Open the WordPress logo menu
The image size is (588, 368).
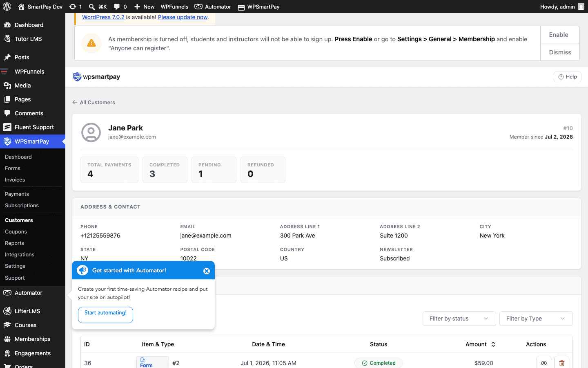(x=7, y=7)
